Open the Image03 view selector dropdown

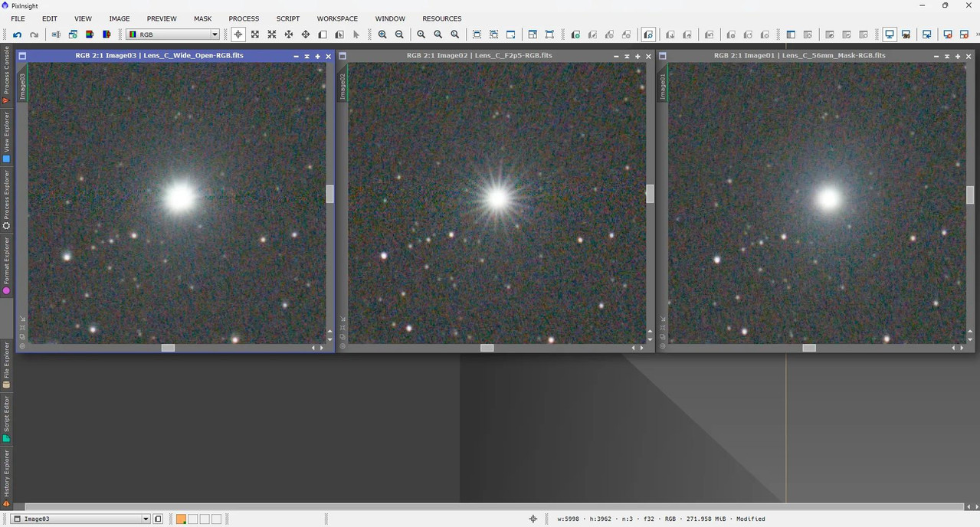(82, 519)
